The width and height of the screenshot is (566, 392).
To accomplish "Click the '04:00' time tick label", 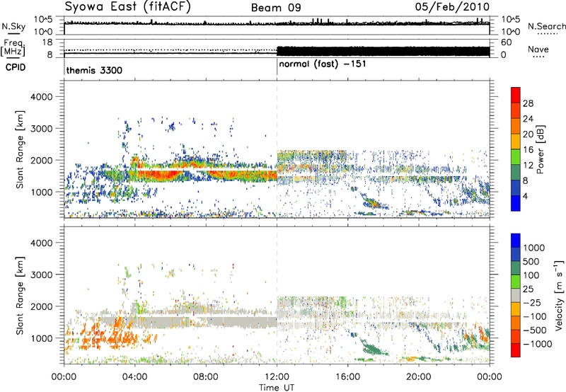I will pyautogui.click(x=134, y=377).
